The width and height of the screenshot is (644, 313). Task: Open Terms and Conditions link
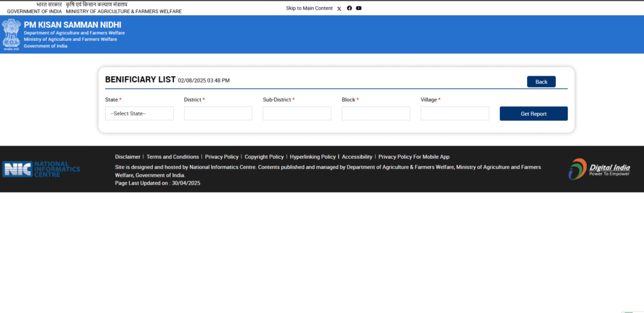coord(172,157)
